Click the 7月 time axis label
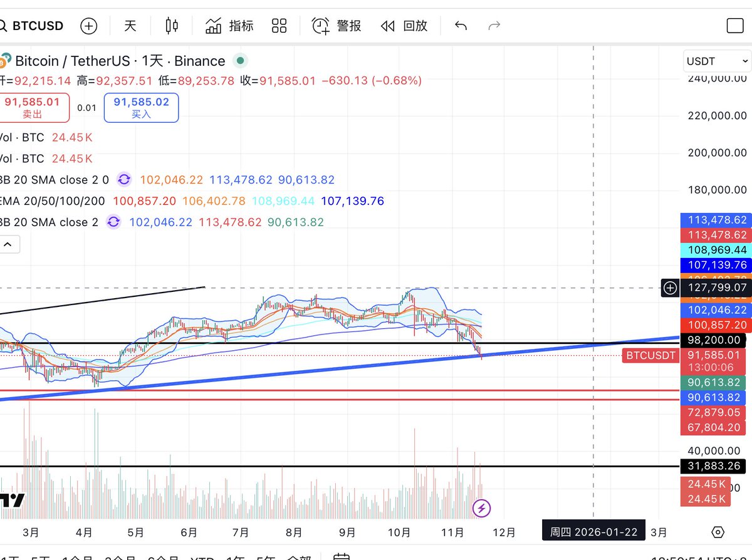The image size is (752, 560). [241, 532]
